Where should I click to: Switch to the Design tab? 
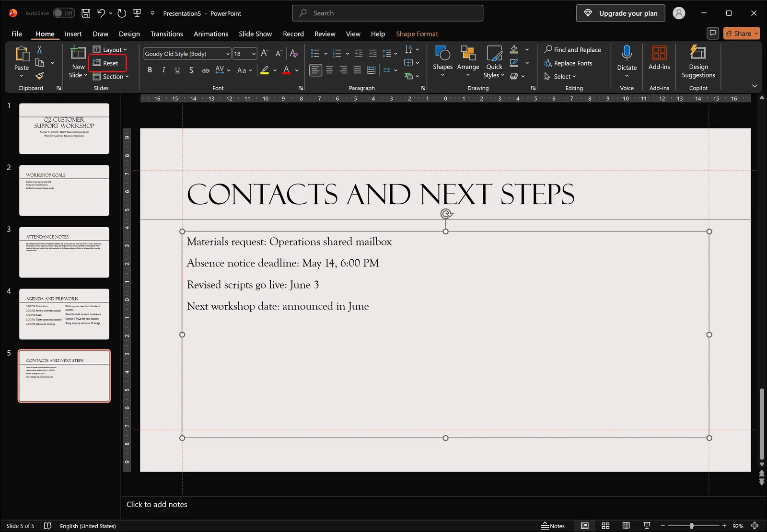point(129,34)
